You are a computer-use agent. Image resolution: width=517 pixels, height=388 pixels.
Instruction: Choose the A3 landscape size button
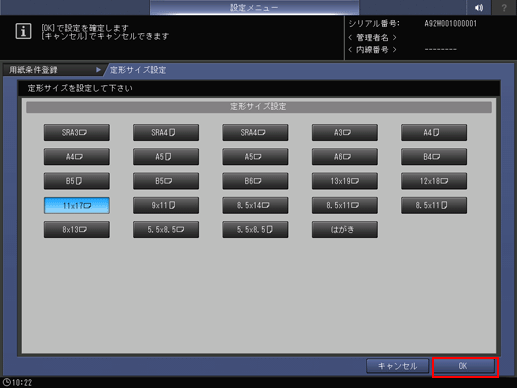coord(345,132)
